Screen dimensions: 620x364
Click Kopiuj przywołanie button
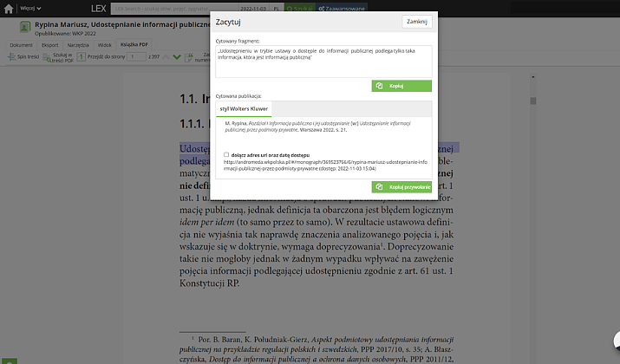click(401, 186)
